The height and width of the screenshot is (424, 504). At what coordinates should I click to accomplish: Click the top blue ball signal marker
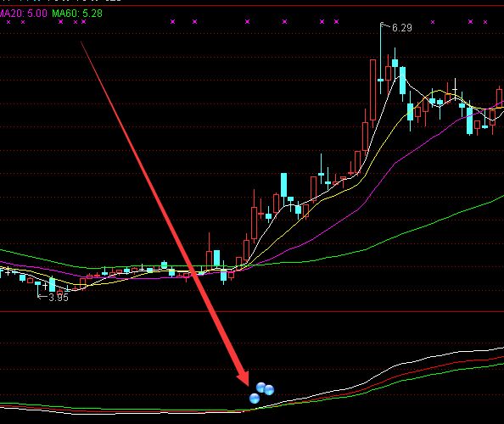[x=260, y=388]
